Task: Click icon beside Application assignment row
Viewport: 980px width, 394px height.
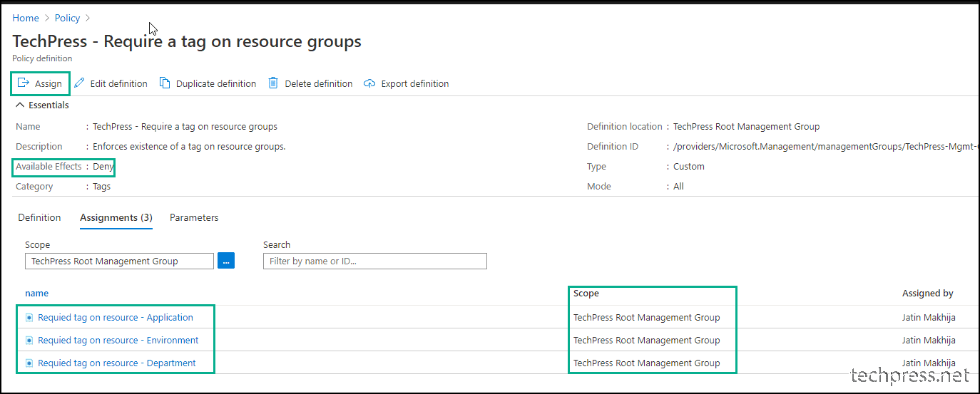Action: pos(29,318)
